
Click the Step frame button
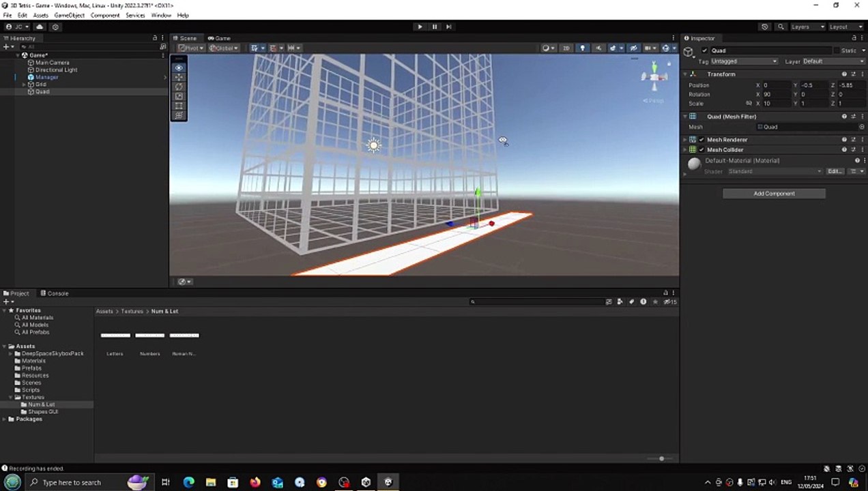[x=448, y=27]
